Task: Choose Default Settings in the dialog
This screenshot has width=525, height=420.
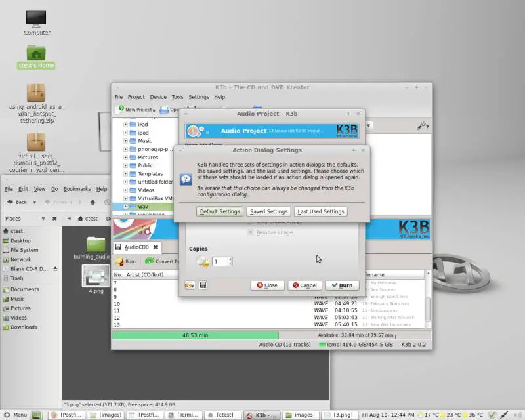Action: [220, 211]
